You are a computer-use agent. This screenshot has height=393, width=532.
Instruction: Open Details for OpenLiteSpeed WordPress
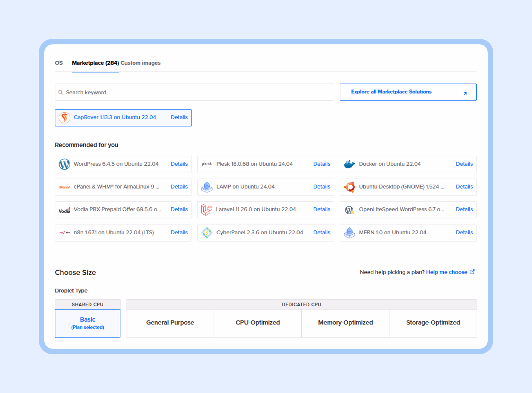coord(464,210)
